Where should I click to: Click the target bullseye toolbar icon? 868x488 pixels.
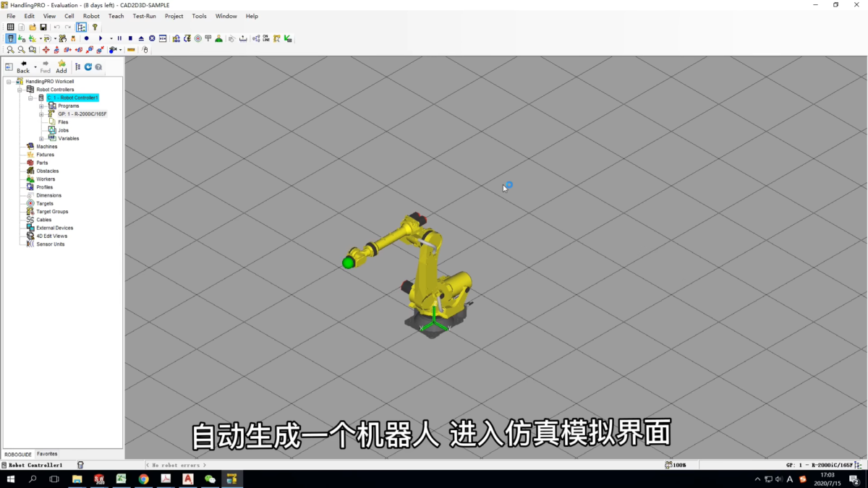click(x=198, y=38)
